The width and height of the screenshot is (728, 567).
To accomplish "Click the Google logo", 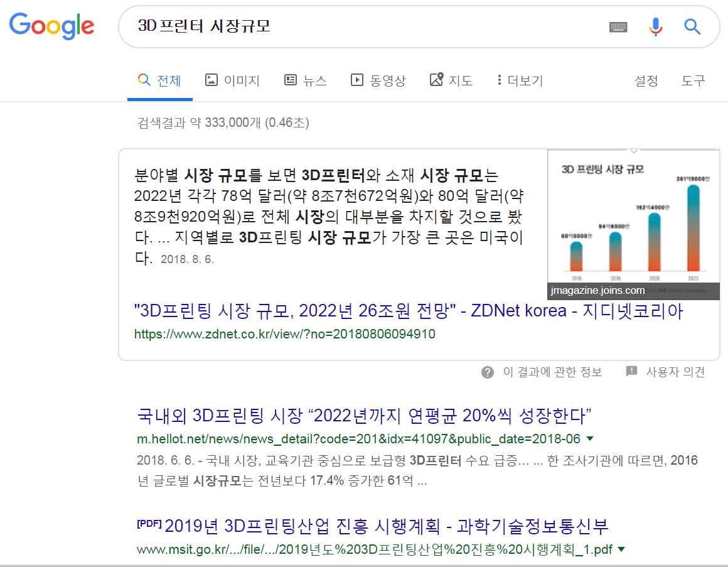I will click(51, 26).
